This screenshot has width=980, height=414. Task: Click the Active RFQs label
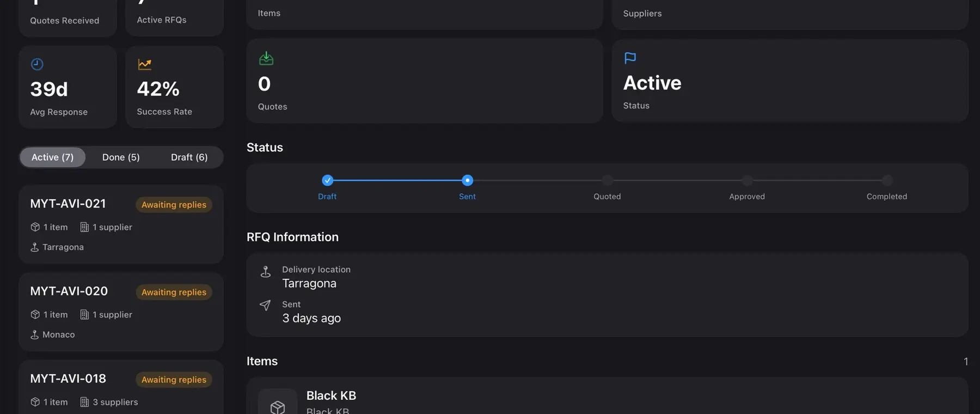[x=161, y=20]
